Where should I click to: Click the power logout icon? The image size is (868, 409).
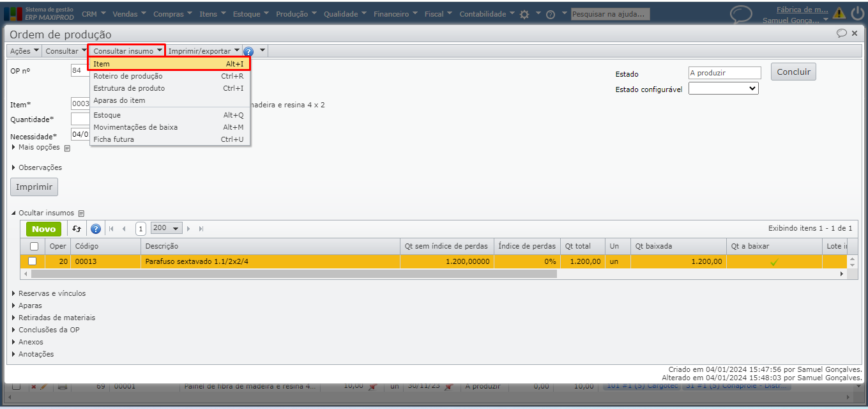click(857, 13)
